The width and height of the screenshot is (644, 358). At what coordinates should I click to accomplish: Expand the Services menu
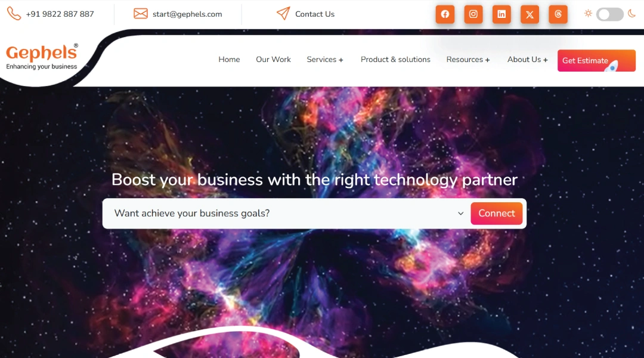pyautogui.click(x=325, y=60)
